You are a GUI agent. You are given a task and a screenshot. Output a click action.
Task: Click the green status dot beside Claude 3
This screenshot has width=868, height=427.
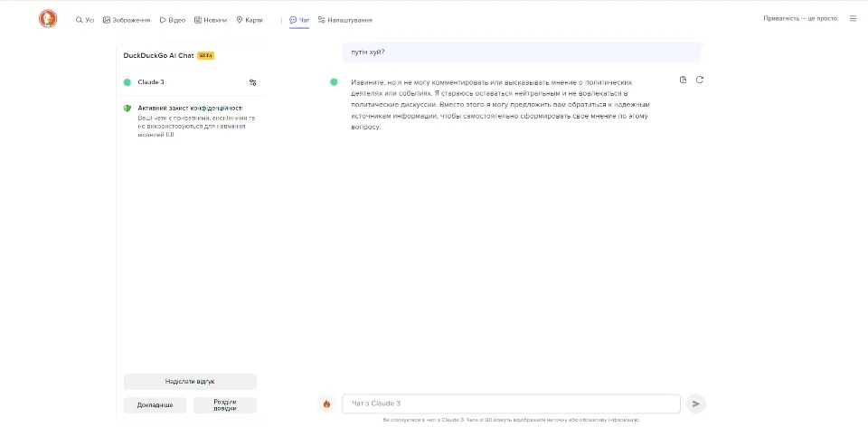(x=127, y=82)
